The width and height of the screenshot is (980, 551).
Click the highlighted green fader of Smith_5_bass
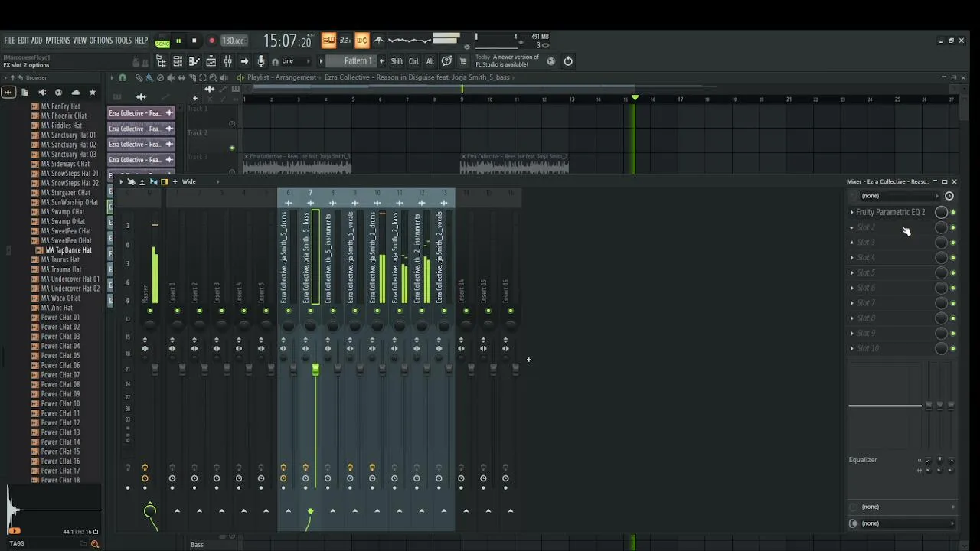pyautogui.click(x=315, y=370)
